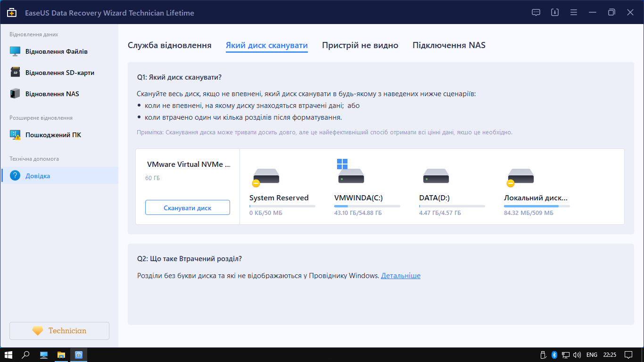Click the update download icon in title bar
644x362 pixels.
[555, 13]
